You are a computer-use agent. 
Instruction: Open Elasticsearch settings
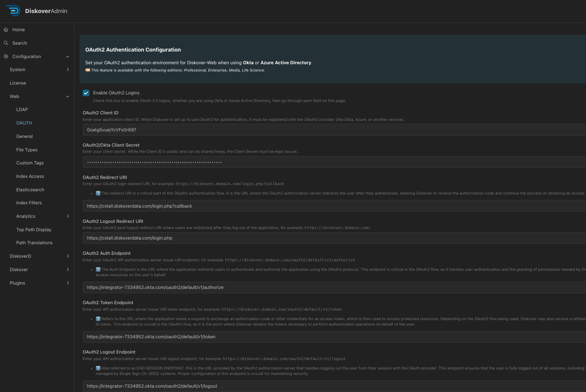(30, 190)
